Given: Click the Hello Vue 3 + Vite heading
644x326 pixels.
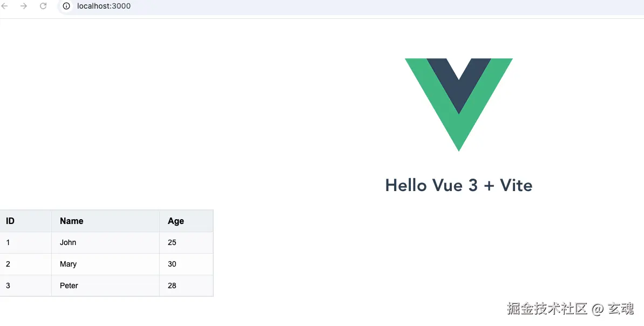Looking at the screenshot, I should 458,185.
